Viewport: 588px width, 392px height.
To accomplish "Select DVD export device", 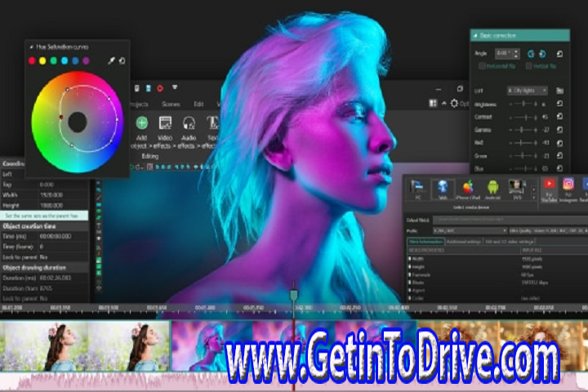I will [x=517, y=189].
